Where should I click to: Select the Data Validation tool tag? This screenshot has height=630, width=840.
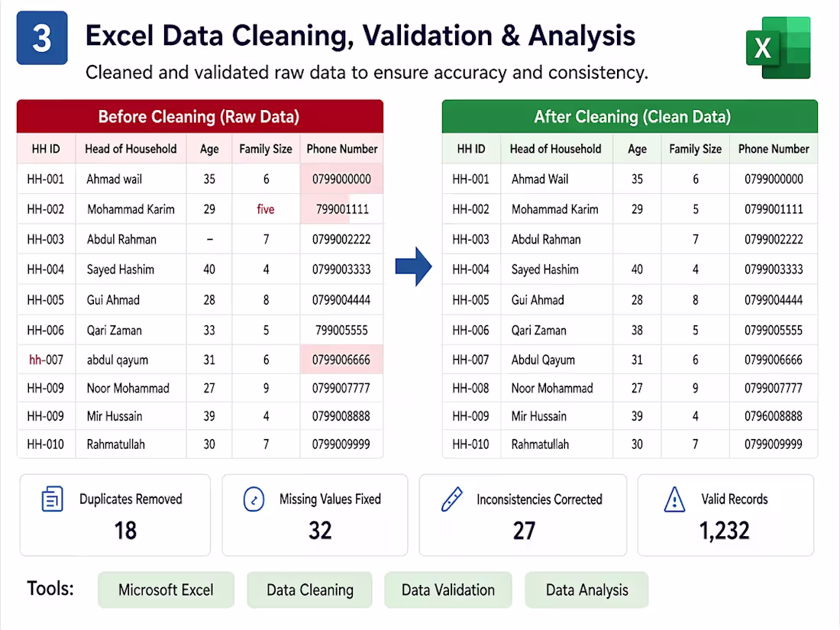pos(447,590)
